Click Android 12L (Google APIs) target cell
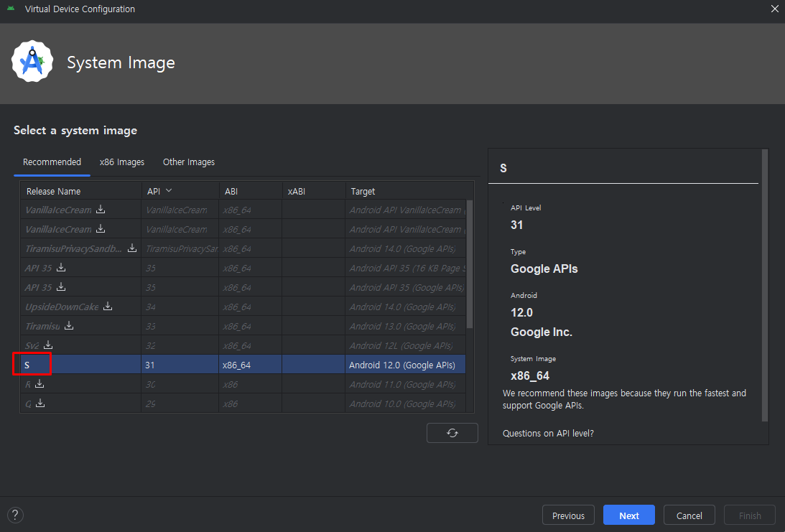785x532 pixels. 406,345
